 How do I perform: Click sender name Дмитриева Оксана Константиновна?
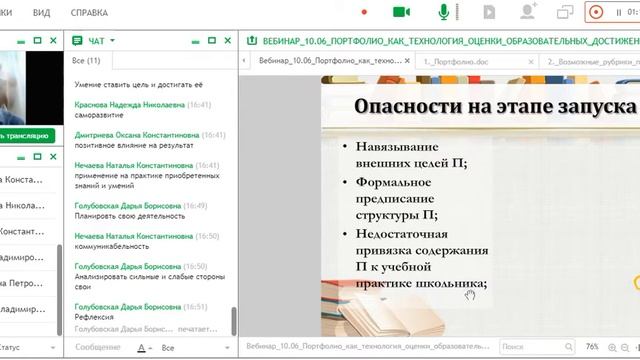point(137,135)
